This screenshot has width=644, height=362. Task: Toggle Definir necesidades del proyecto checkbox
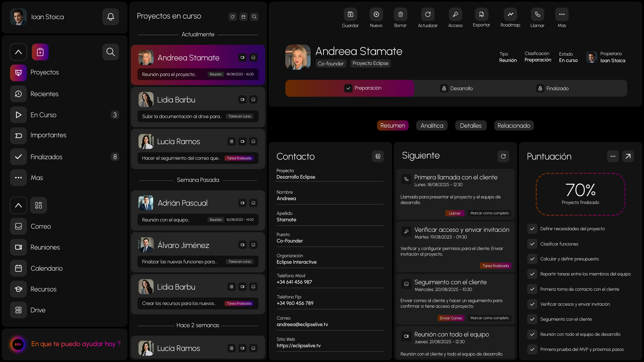point(532,229)
